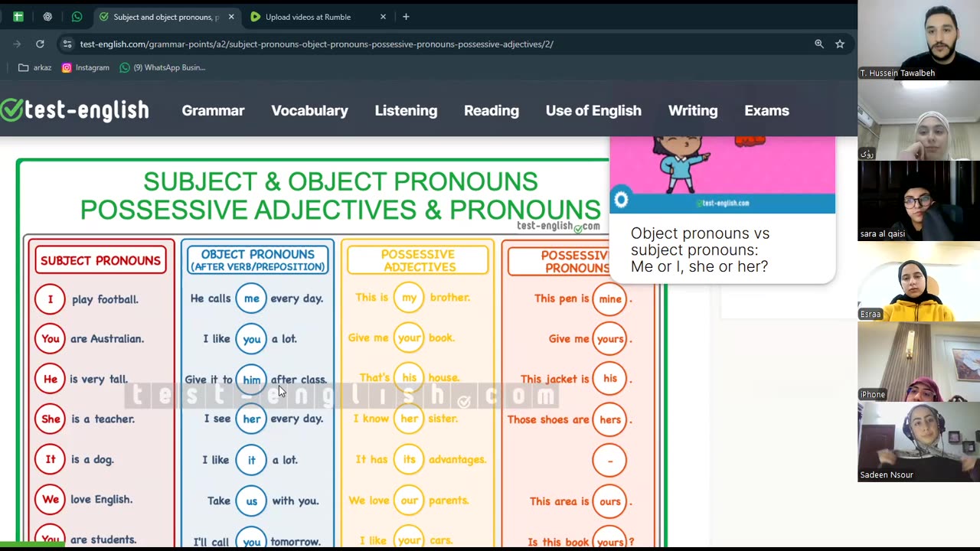Click the circled 'our' possessive adjective

tap(409, 500)
